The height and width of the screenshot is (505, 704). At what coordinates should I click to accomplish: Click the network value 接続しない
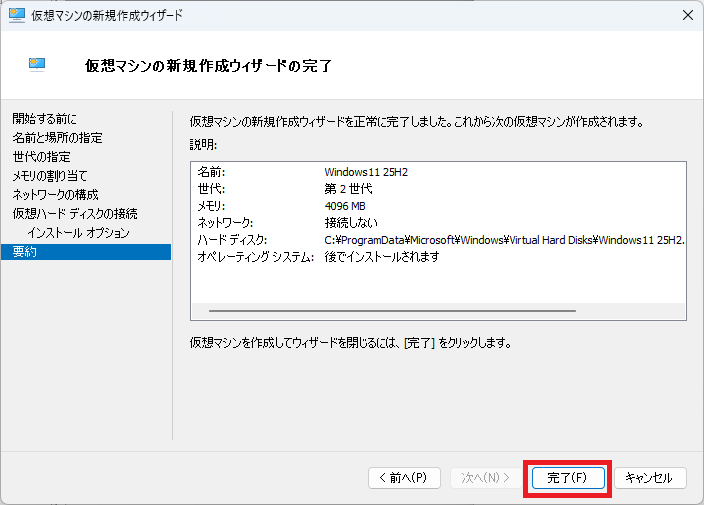pyautogui.click(x=351, y=223)
